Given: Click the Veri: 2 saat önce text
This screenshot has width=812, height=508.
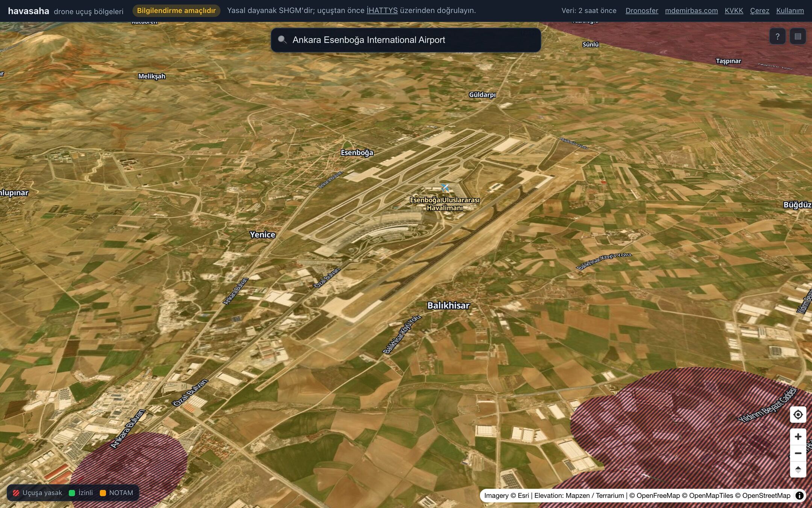Looking at the screenshot, I should coord(589,11).
